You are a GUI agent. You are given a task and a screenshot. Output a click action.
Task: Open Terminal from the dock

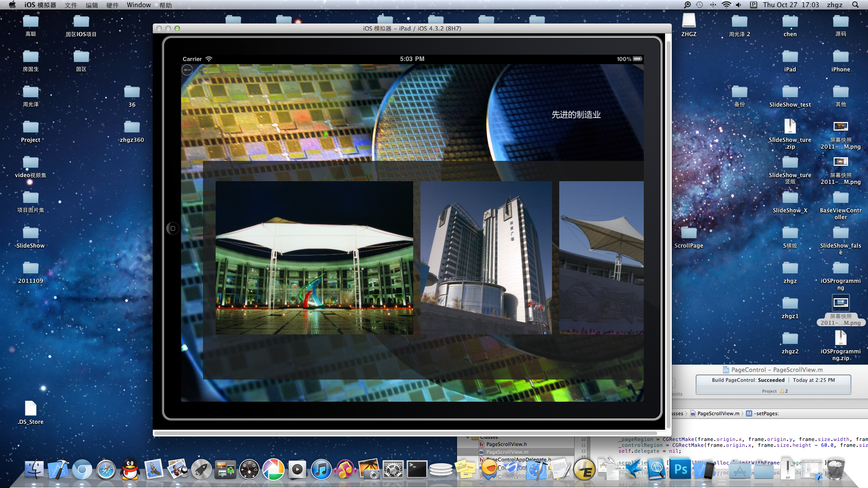click(417, 469)
